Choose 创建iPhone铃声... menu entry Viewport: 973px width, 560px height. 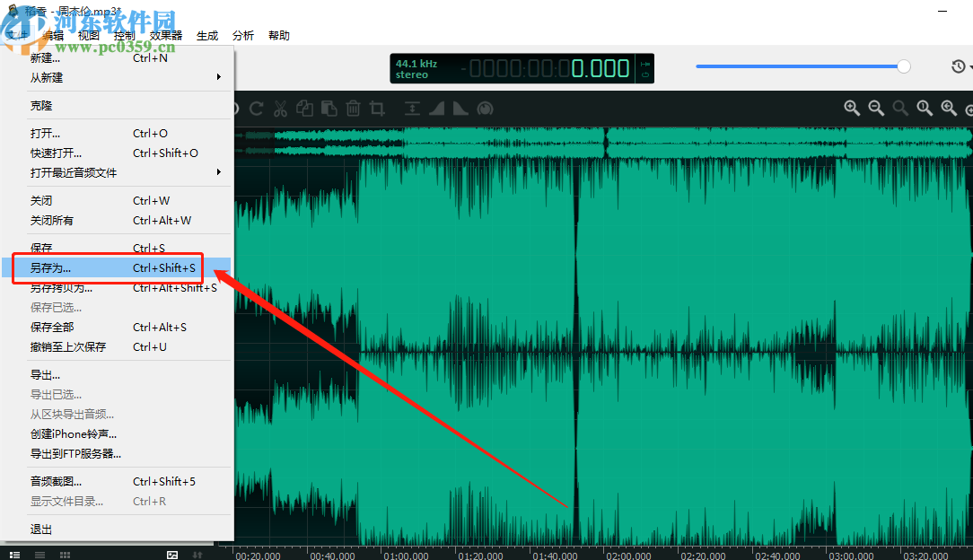pyautogui.click(x=117, y=434)
